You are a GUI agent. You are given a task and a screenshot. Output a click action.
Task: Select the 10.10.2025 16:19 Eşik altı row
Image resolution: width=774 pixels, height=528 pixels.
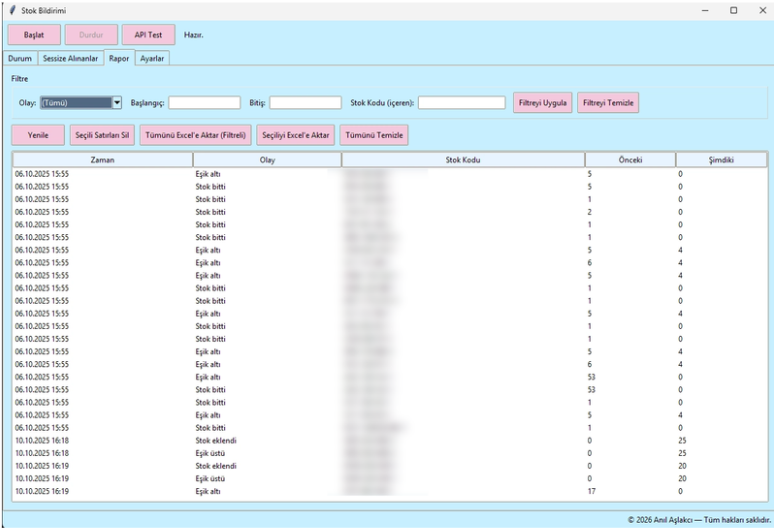390,491
